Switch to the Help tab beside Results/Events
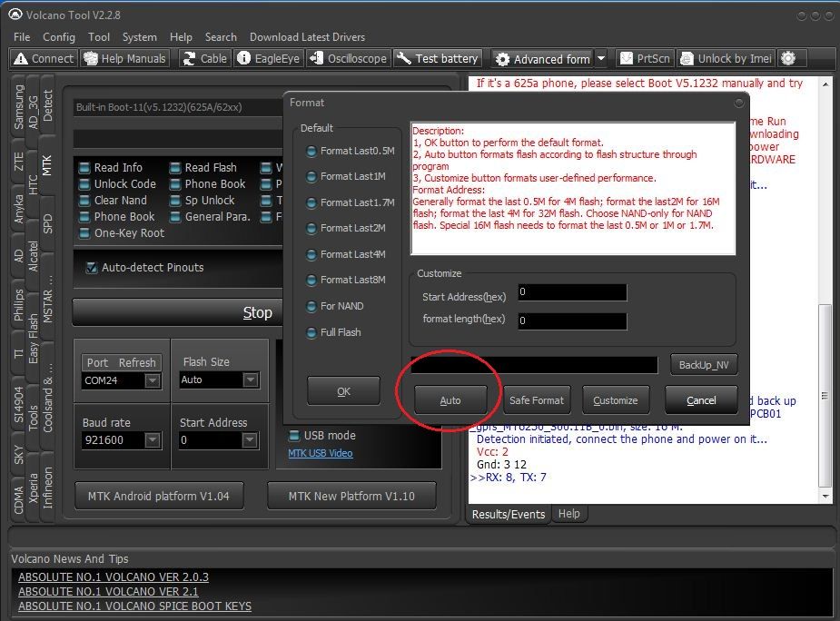 [568, 514]
